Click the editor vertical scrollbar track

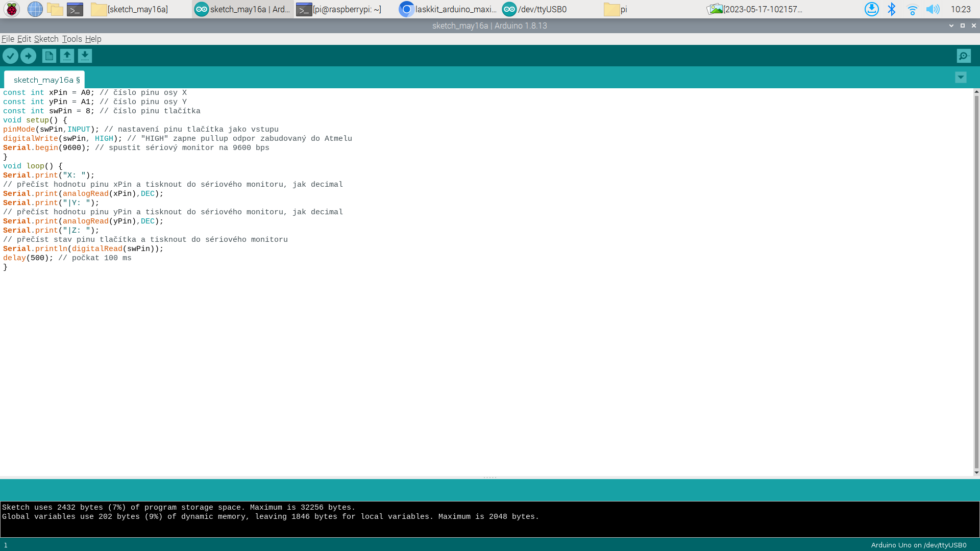(x=976, y=282)
